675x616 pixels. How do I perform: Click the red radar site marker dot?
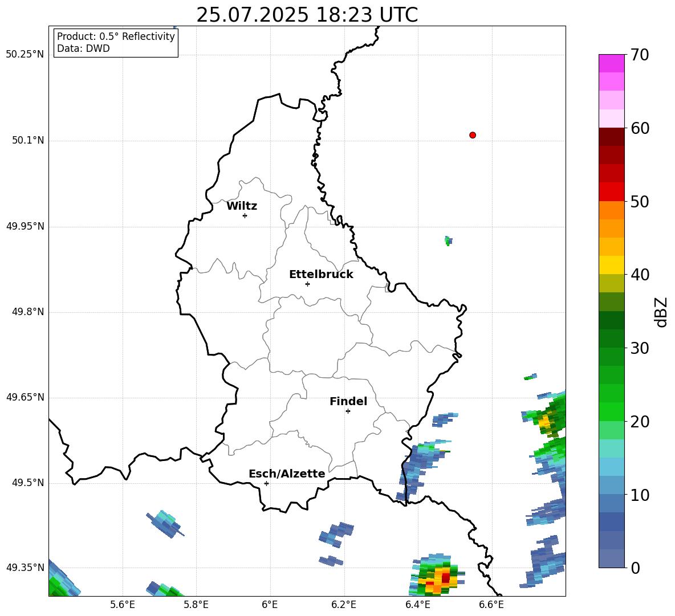pyautogui.click(x=473, y=135)
